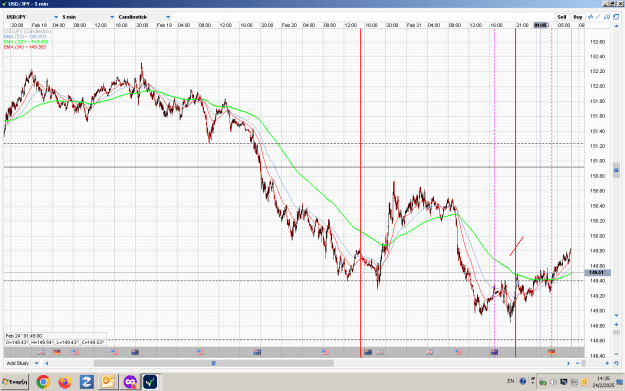Click the Buy button
625x391 pixels.
pos(578,17)
